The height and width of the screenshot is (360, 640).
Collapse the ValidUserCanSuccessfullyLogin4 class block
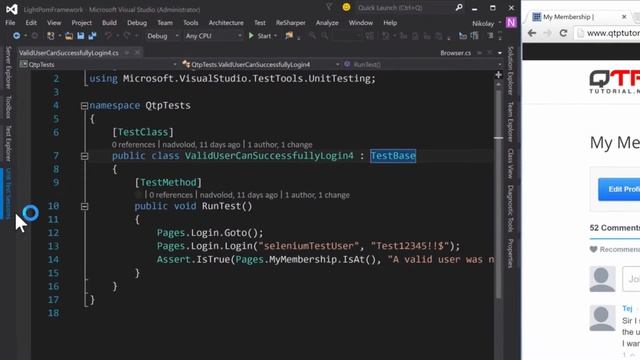[x=84, y=156]
